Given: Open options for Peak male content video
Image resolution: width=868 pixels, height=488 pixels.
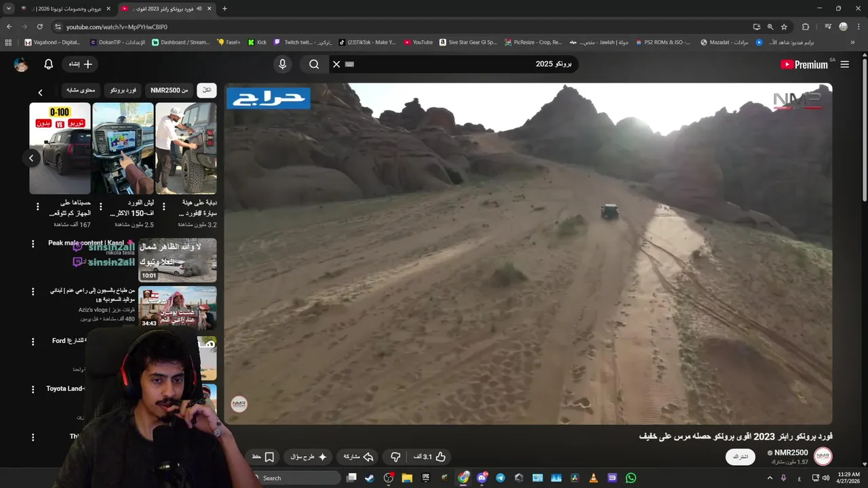Looking at the screenshot, I should [x=33, y=244].
